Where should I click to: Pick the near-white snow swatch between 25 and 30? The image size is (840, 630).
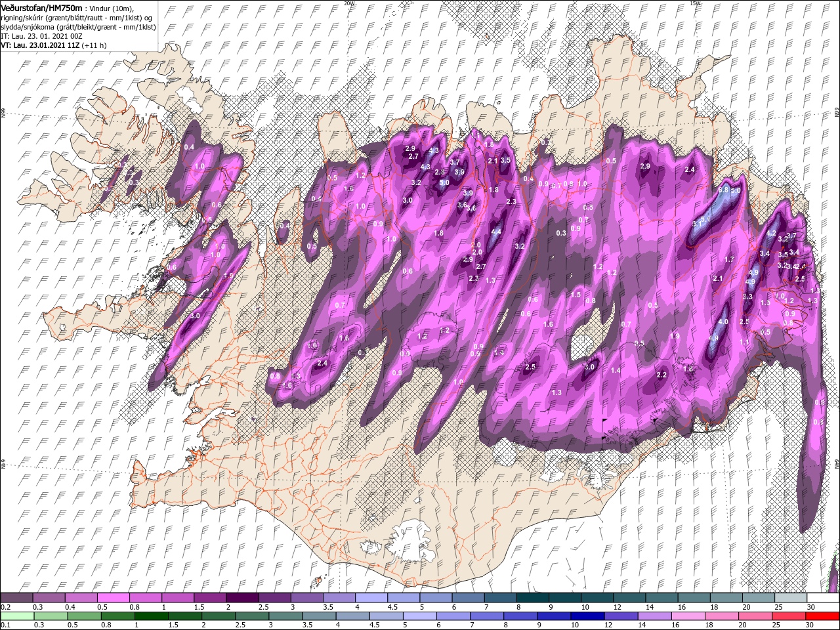coord(790,598)
